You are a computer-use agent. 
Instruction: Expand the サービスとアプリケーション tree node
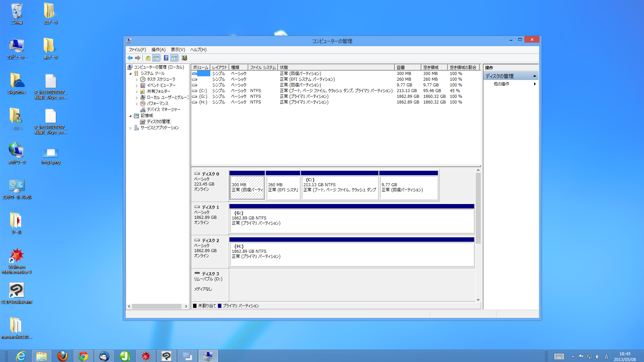[x=131, y=128]
